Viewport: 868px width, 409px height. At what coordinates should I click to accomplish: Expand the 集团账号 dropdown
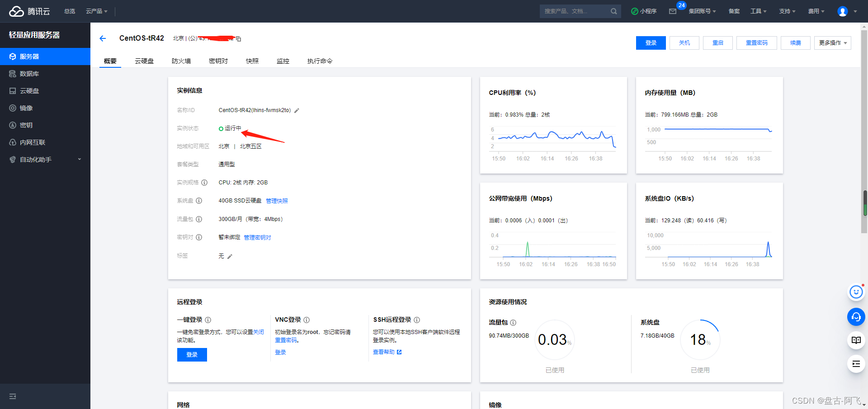click(x=702, y=11)
